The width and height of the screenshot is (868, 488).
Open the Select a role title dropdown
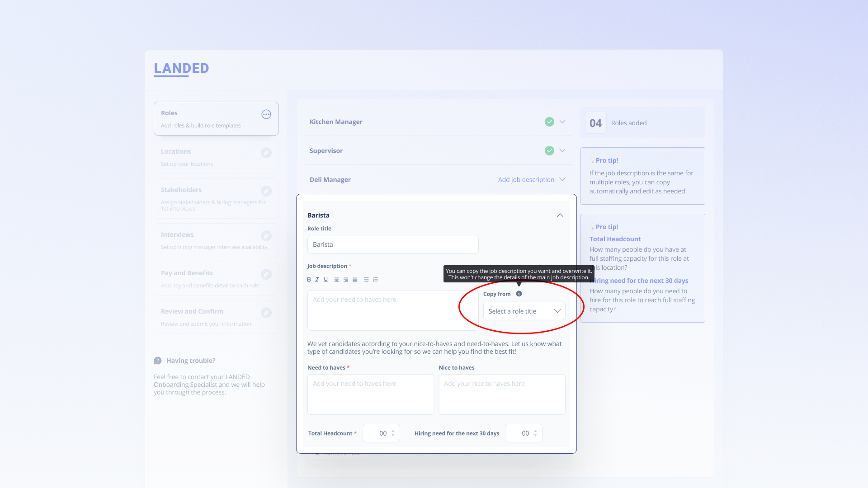[524, 311]
